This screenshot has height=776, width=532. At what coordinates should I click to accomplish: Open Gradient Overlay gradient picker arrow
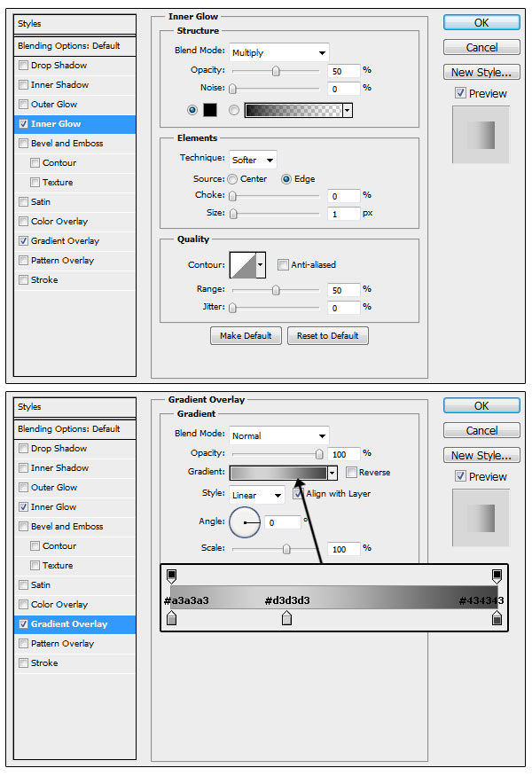(332, 473)
